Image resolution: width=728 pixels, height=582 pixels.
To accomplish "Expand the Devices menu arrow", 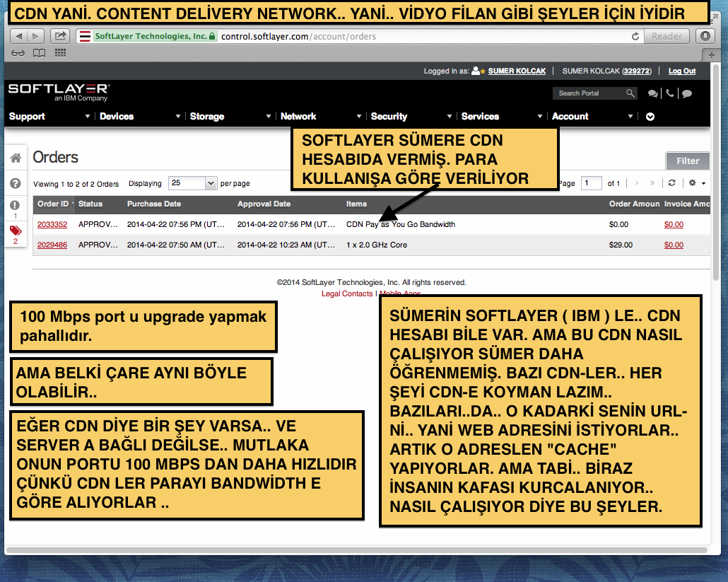I will pos(178,116).
